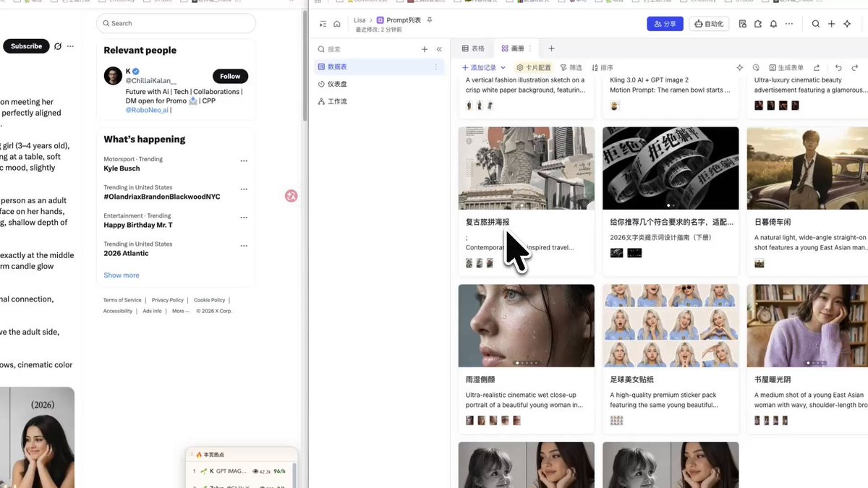Screen dimensions: 868x488
Task: Open the Happy Birthday Mr. T trend
Action: pyautogui.click(x=138, y=225)
